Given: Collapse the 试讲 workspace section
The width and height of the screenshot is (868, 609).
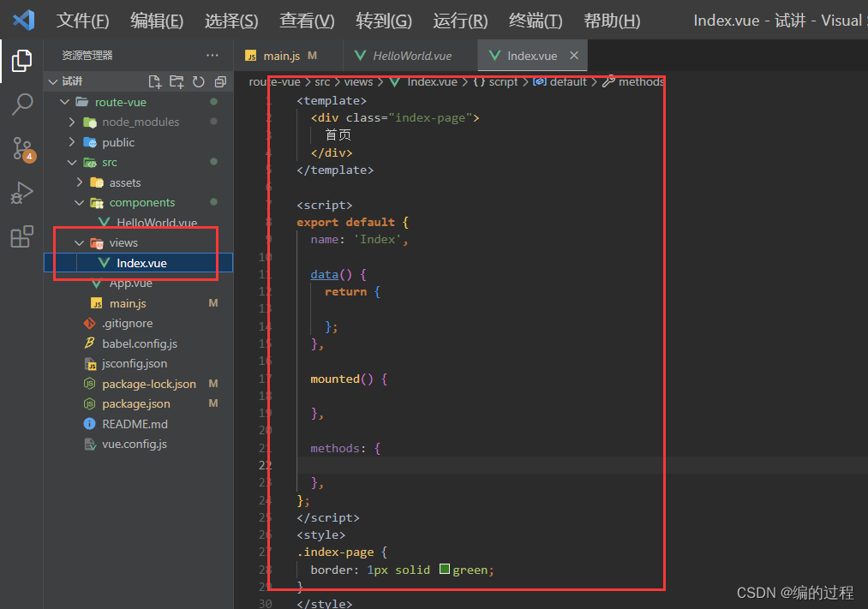Looking at the screenshot, I should click(53, 82).
